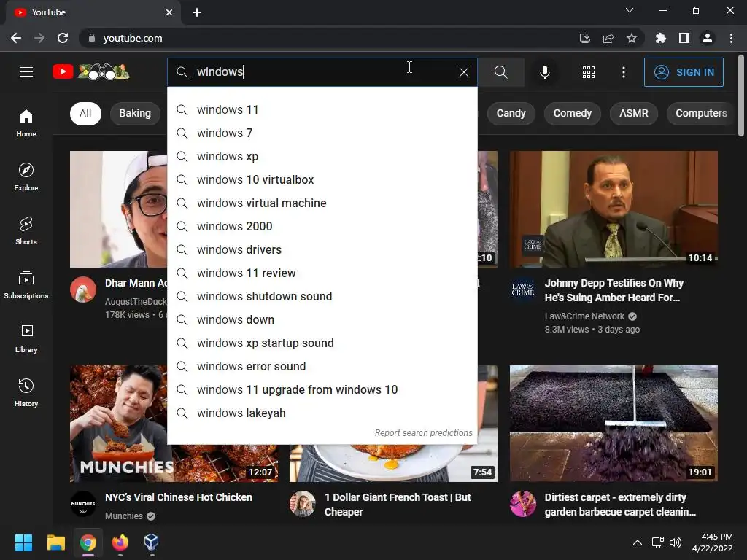Open File Explorer from the taskbar
This screenshot has width=747, height=560.
tap(55, 542)
